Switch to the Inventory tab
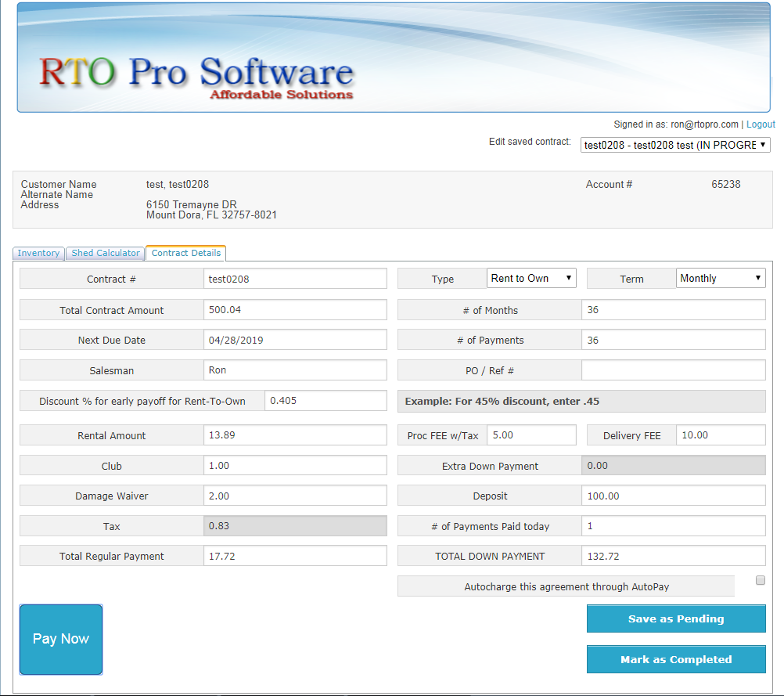This screenshot has height=696, width=784. (x=38, y=253)
